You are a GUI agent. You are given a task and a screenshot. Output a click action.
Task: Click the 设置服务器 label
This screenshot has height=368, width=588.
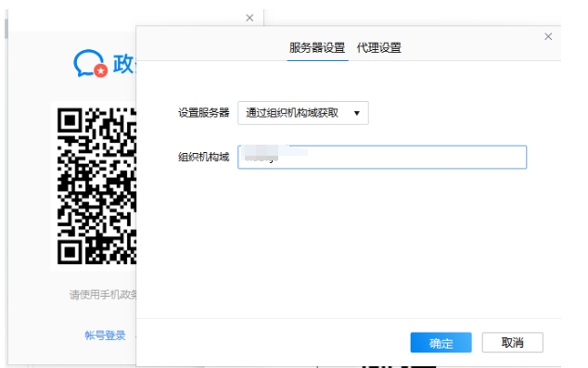click(x=204, y=113)
